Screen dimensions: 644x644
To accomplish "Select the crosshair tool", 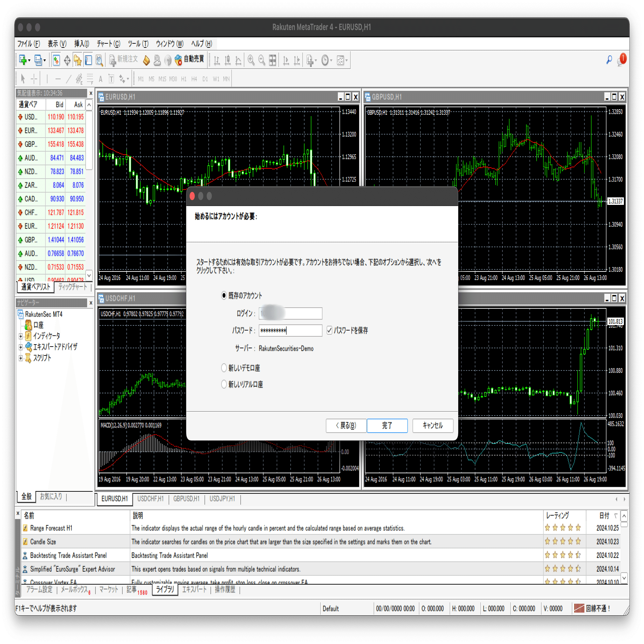I will (x=34, y=79).
